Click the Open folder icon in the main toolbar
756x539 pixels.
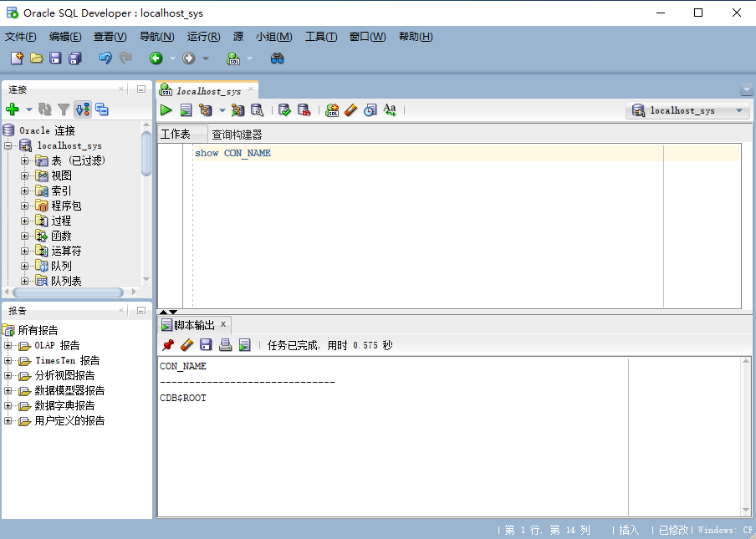point(36,58)
